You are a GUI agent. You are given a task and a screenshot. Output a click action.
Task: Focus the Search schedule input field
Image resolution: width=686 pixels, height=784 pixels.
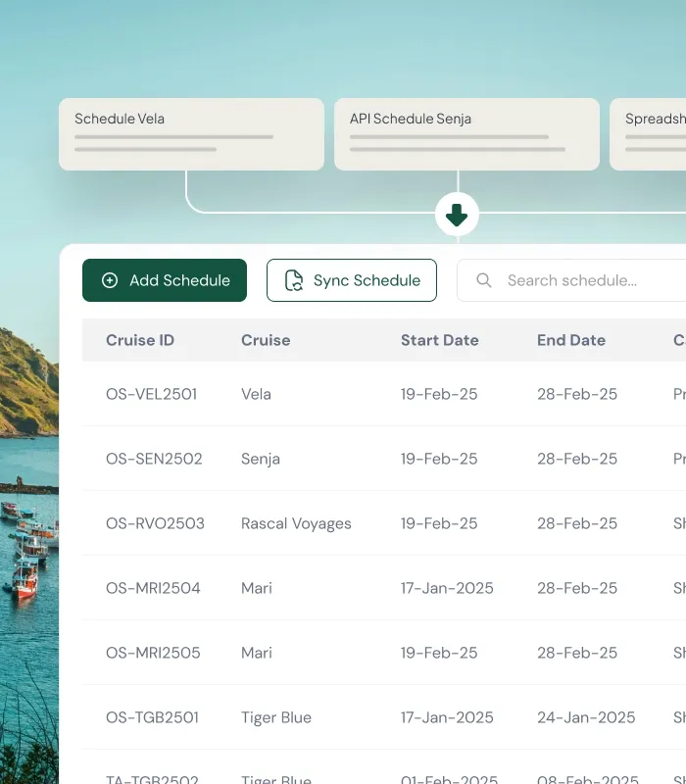[571, 280]
